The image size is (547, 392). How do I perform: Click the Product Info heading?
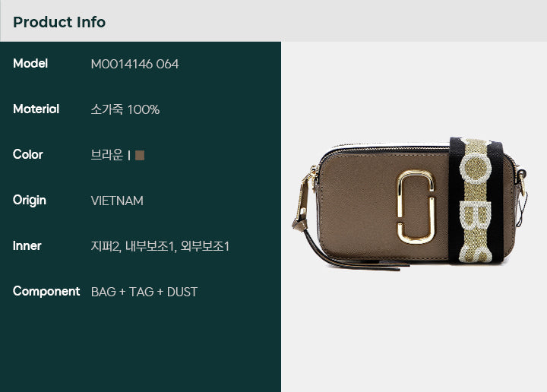pyautogui.click(x=59, y=22)
